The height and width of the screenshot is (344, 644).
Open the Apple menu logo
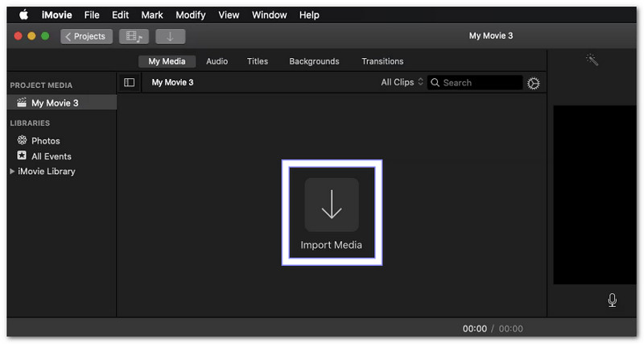click(x=23, y=15)
